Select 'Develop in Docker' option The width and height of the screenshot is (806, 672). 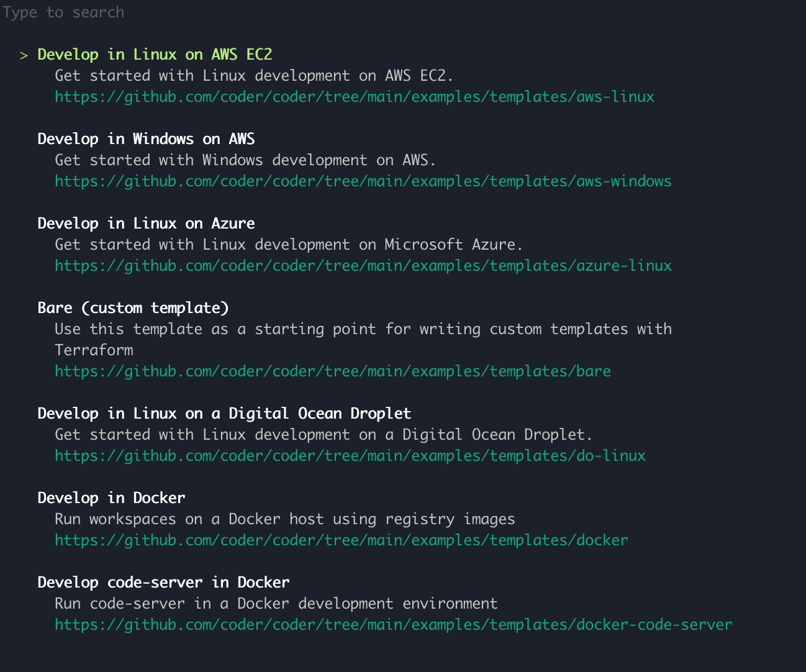[111, 498]
